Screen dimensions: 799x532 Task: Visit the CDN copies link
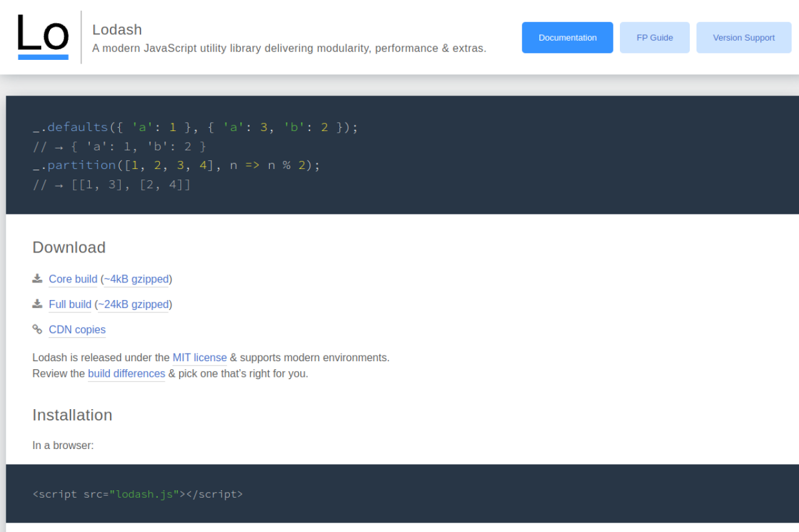coord(77,329)
